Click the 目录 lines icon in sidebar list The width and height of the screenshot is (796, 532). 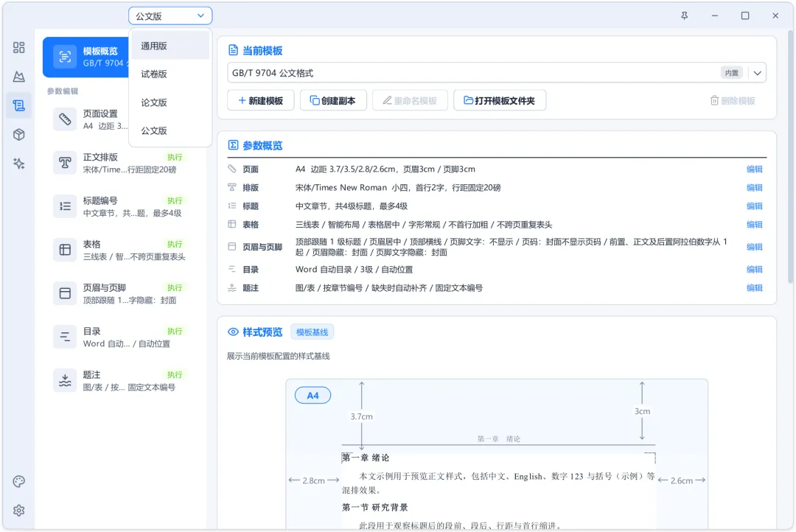[65, 337]
